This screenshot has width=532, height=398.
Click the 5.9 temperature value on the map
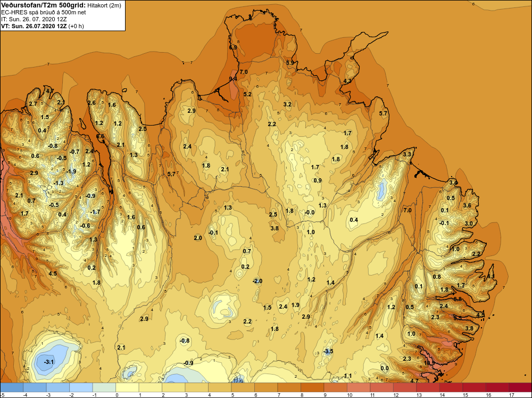290,63
